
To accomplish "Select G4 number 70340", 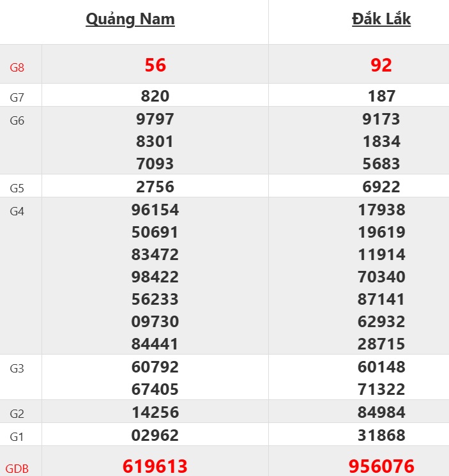I will [382, 277].
